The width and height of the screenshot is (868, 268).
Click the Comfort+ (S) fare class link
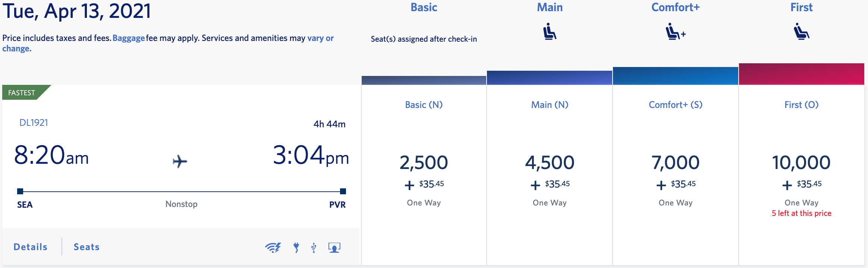tap(675, 105)
